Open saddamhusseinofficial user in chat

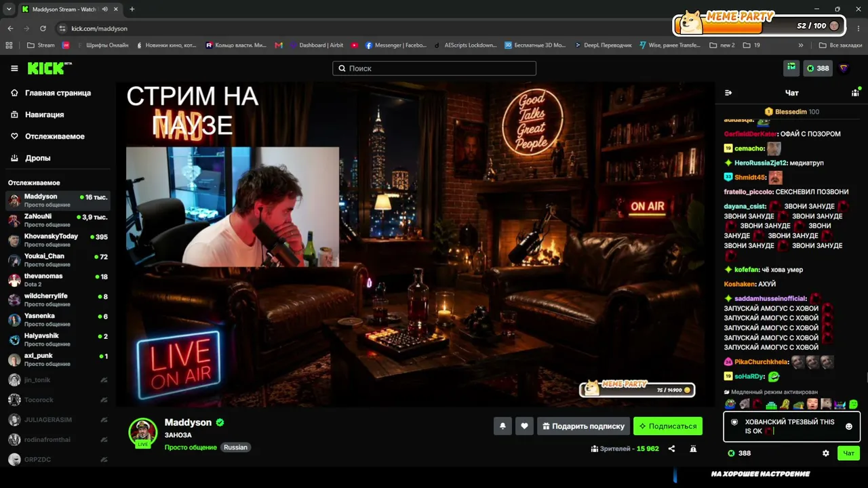click(770, 299)
